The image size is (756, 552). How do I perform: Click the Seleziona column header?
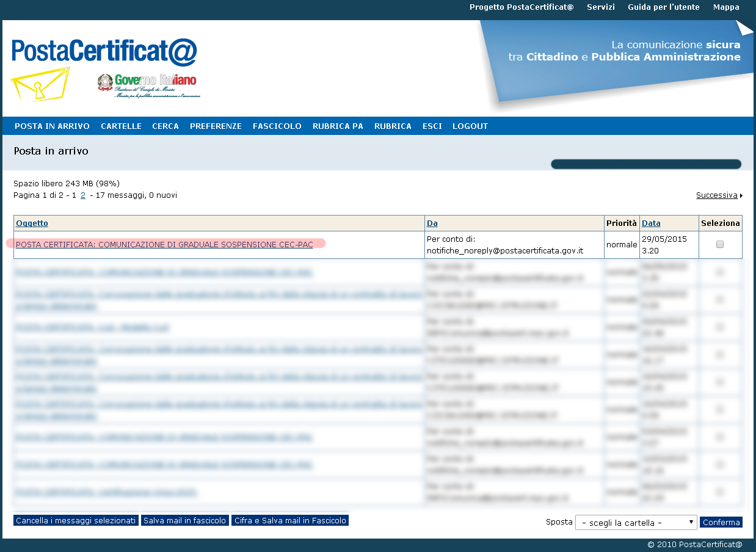[721, 223]
